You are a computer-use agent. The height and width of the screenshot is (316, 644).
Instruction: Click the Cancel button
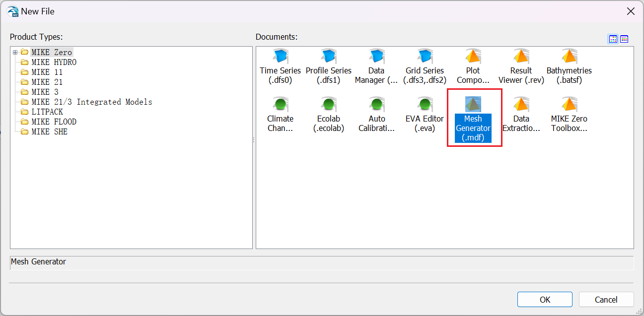606,299
